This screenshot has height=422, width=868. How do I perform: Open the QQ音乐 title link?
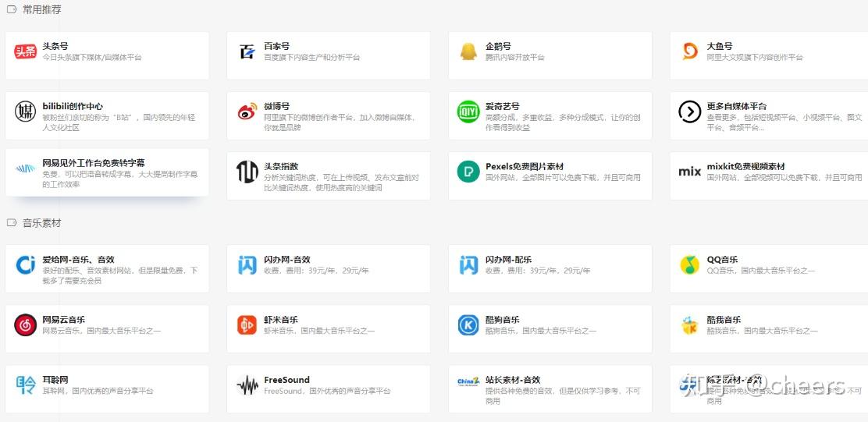(x=722, y=260)
